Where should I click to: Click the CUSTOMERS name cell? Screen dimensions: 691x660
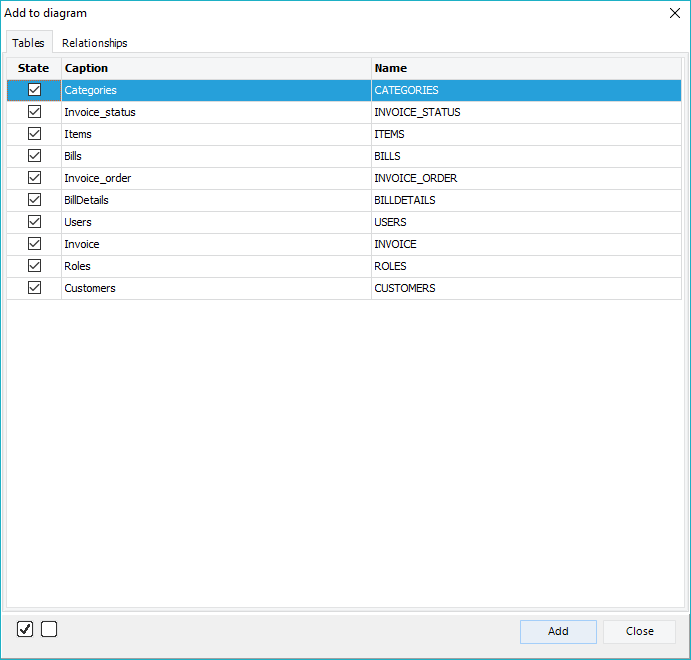pyautogui.click(x=526, y=289)
